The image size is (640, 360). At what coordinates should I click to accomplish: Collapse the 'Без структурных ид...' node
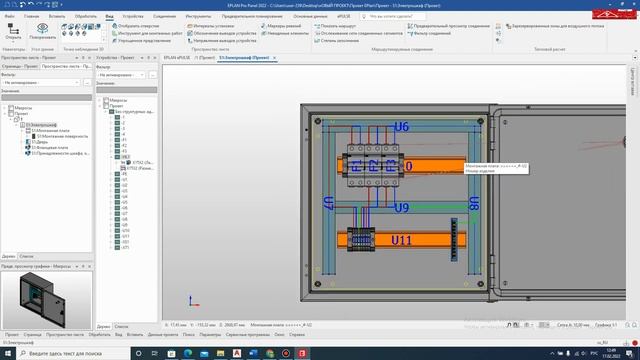coord(105,111)
